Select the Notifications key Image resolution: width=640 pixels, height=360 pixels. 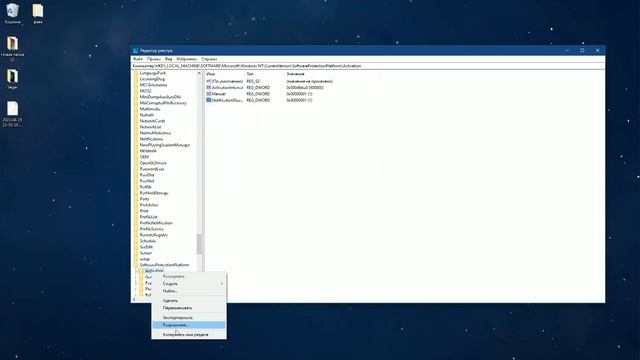(x=151, y=139)
